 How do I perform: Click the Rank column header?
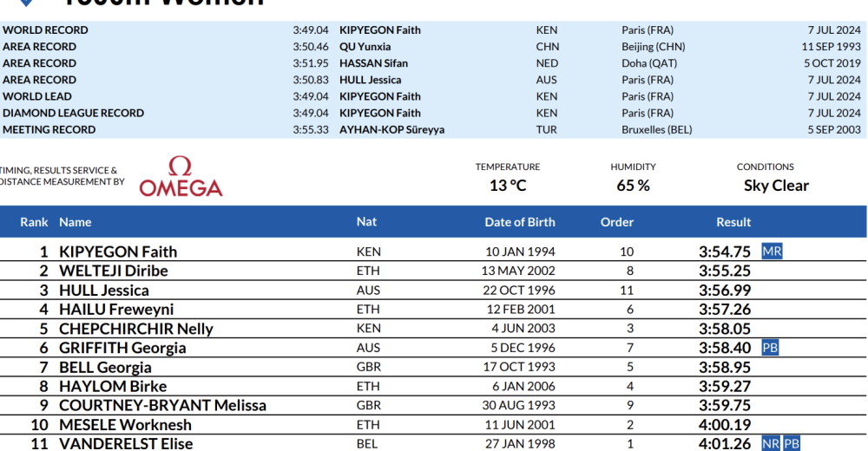click(x=35, y=222)
